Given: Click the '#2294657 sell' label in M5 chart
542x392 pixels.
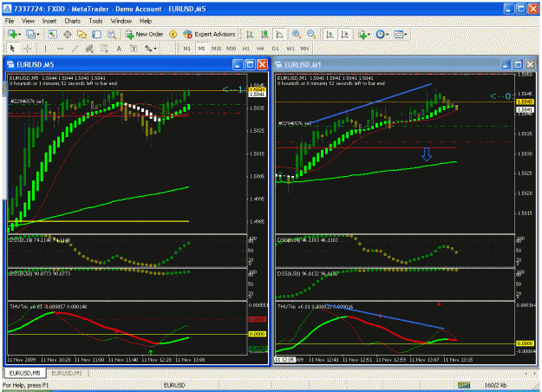Looking at the screenshot, I should pyautogui.click(x=27, y=101).
